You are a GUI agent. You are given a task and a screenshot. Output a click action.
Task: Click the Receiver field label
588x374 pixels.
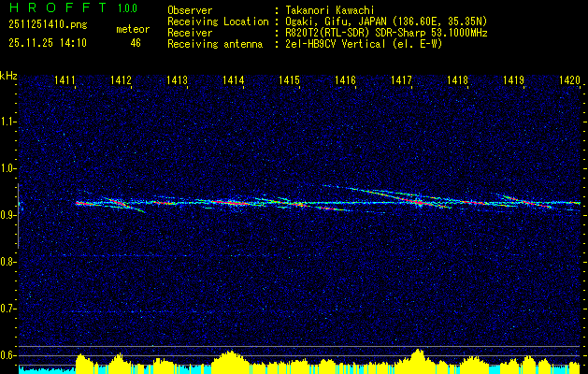[x=190, y=33]
